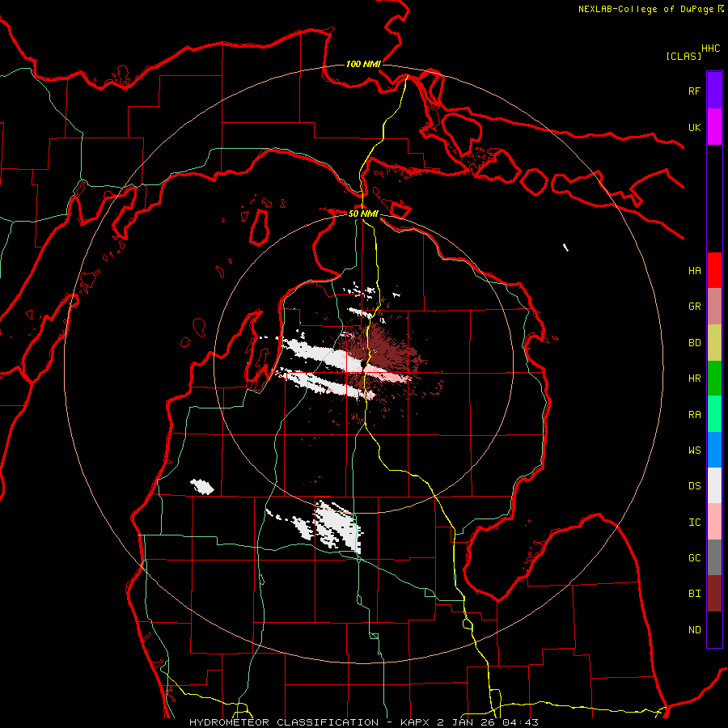The height and width of the screenshot is (728, 728).
Task: Pick the brown BI legend swatch
Action: click(x=714, y=594)
